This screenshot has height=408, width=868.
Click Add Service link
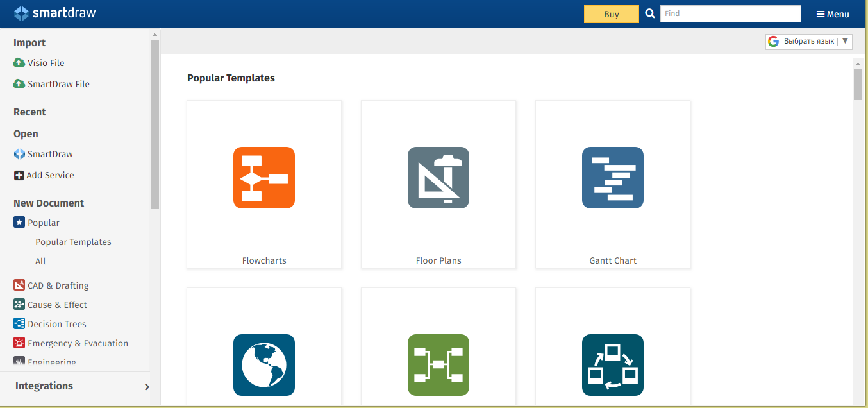pyautogui.click(x=50, y=175)
